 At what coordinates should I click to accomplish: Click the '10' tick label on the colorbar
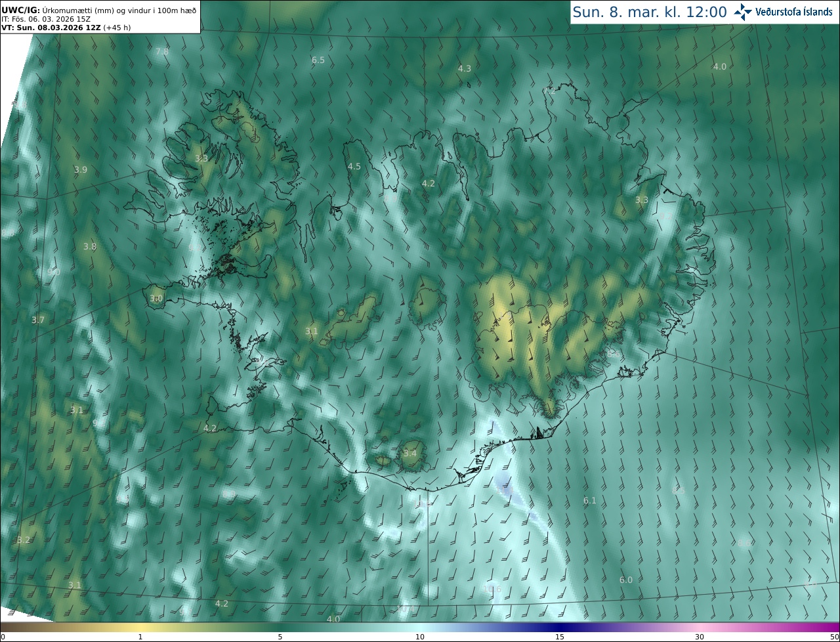pyautogui.click(x=420, y=637)
